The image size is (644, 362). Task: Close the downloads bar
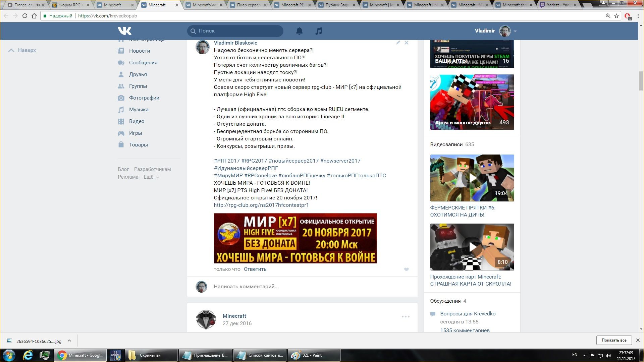(638, 340)
